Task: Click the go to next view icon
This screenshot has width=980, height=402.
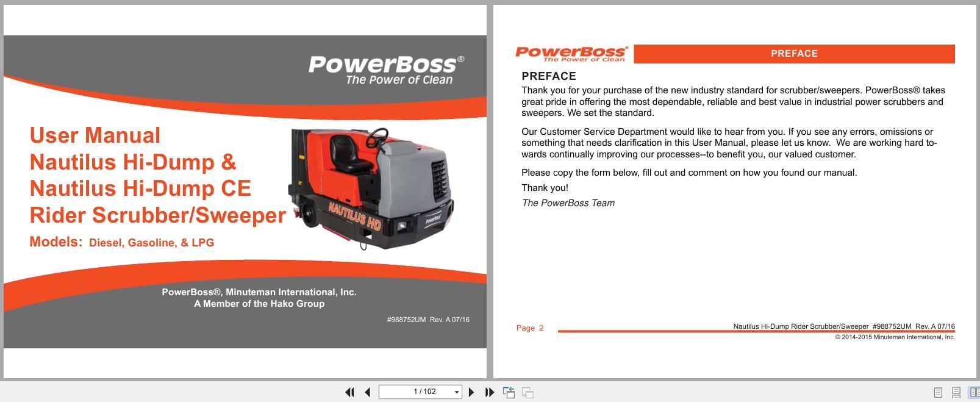Action: [528, 393]
